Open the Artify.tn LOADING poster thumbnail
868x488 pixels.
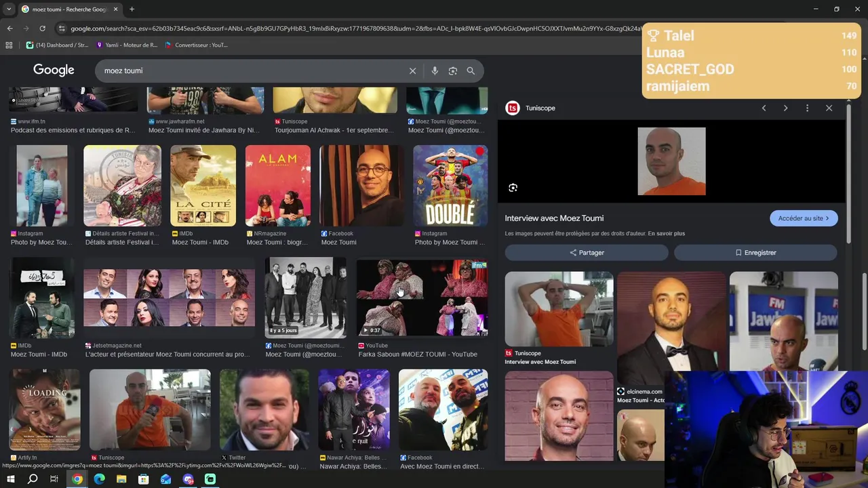click(x=45, y=410)
